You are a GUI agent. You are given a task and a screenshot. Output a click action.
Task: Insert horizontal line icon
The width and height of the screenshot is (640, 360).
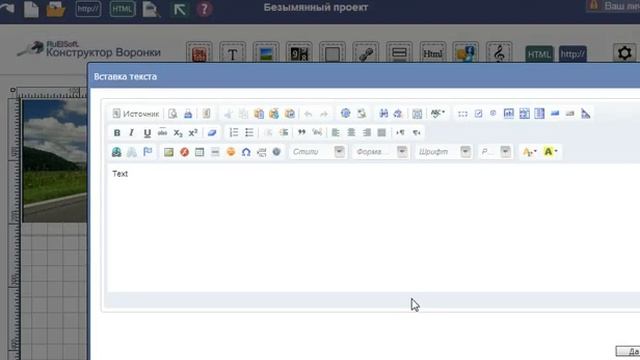pyautogui.click(x=215, y=152)
